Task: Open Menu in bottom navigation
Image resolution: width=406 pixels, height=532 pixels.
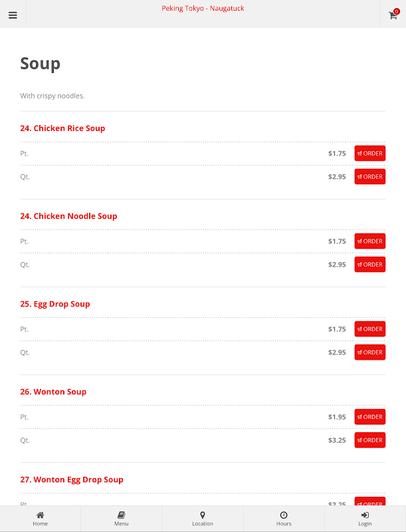Action: click(x=122, y=519)
